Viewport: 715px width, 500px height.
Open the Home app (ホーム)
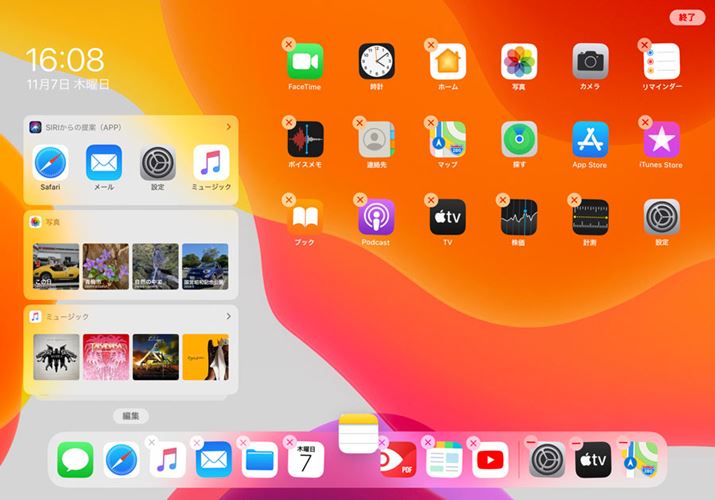(448, 62)
